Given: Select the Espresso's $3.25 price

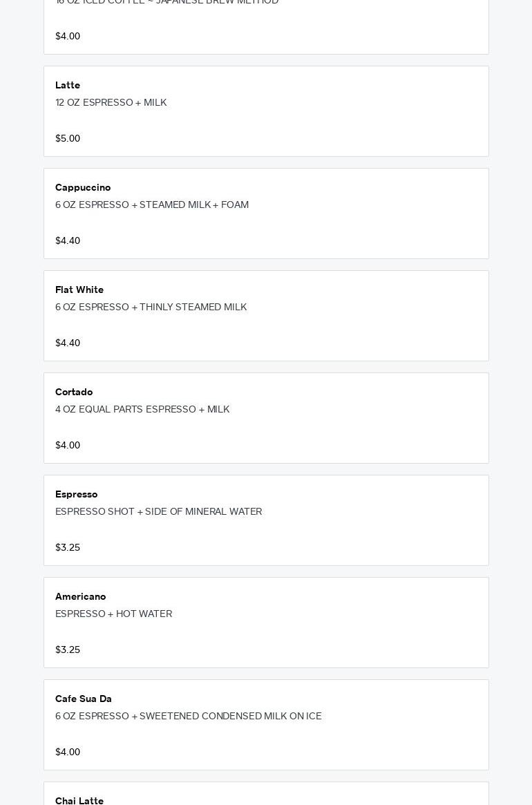Looking at the screenshot, I should [68, 547].
